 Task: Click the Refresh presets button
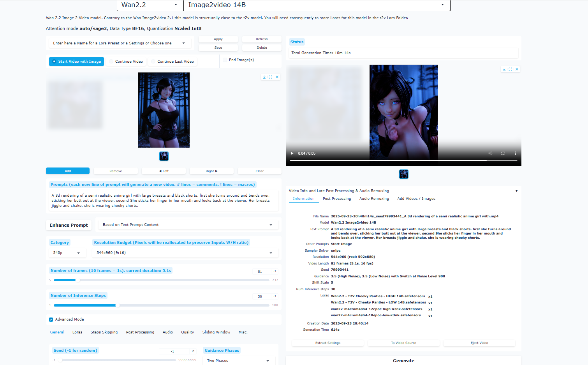262,39
